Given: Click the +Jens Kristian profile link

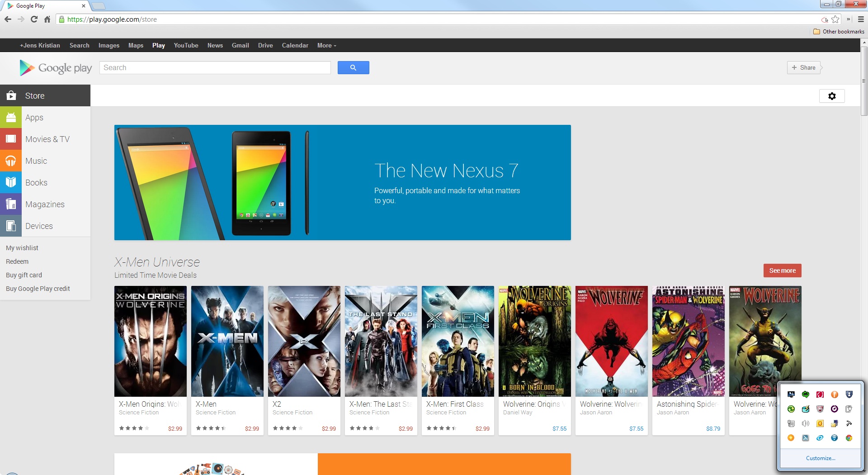Looking at the screenshot, I should tap(40, 45).
